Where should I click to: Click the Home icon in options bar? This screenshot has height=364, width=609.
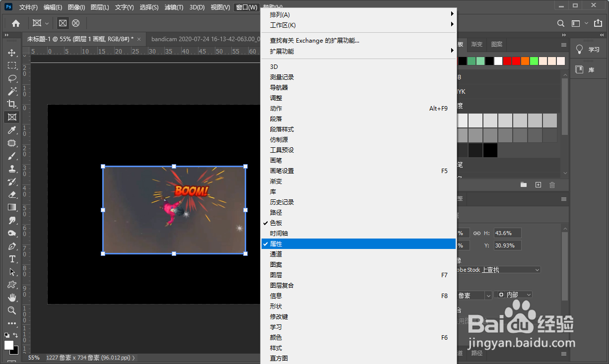tap(16, 23)
